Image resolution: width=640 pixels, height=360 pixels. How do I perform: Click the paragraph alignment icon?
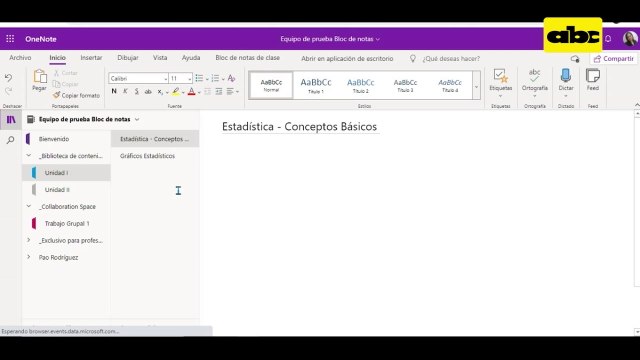pyautogui.click(x=230, y=91)
